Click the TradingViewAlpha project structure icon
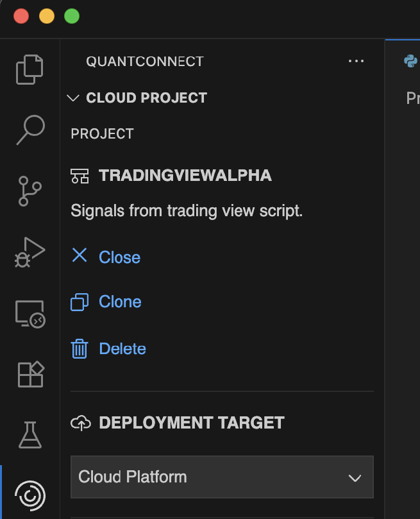420x519 pixels. [80, 176]
